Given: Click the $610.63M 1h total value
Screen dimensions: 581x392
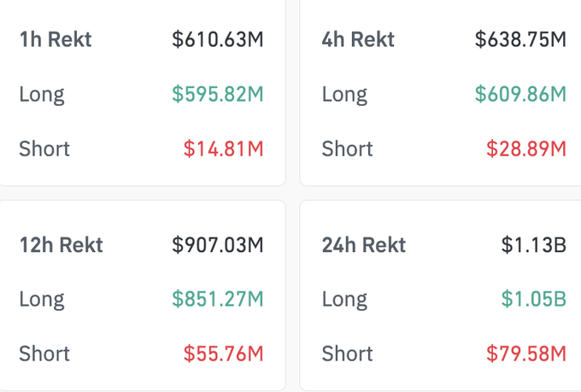Looking at the screenshot, I should click(218, 39).
